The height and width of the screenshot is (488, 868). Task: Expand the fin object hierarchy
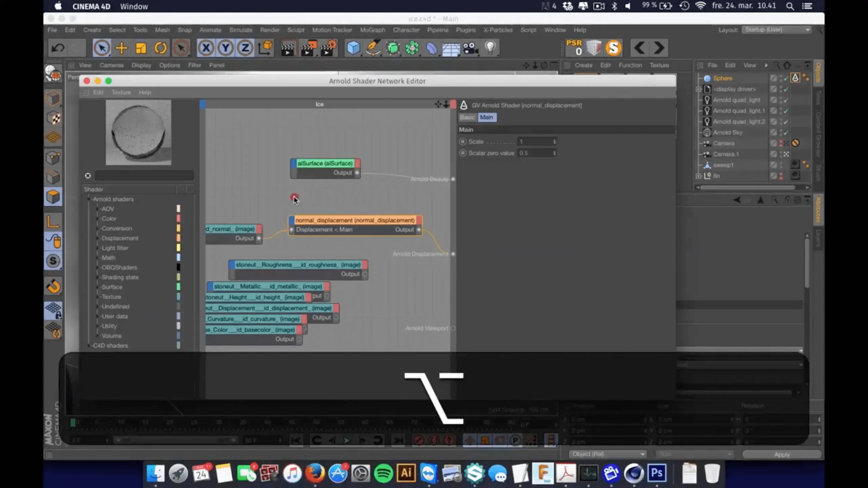(x=698, y=176)
